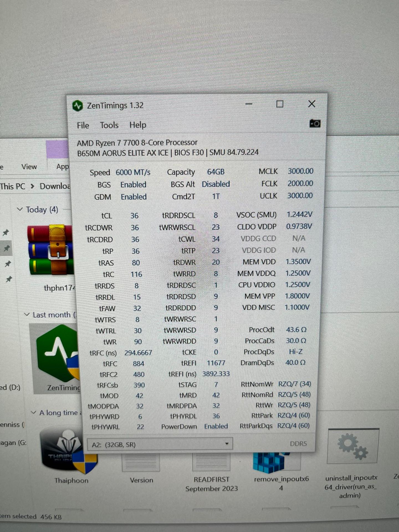Open the File menu in ZenTimings
399x532 pixels.
point(83,126)
